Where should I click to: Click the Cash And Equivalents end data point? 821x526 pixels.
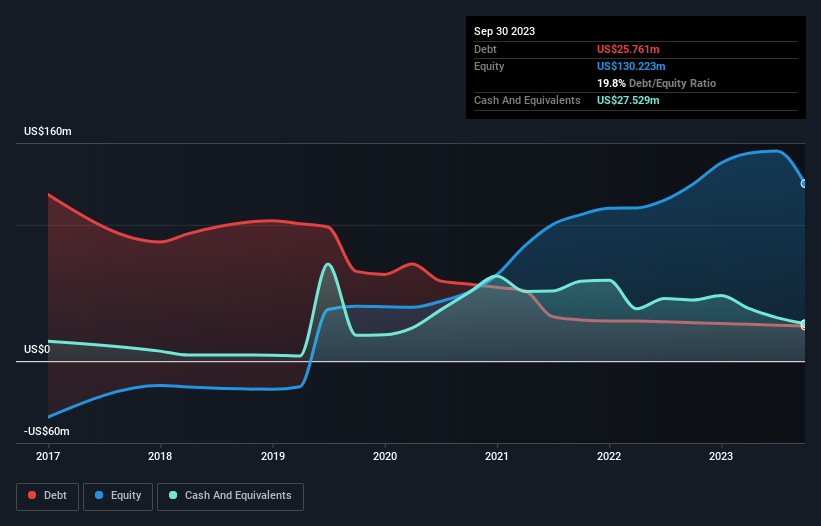pyautogui.click(x=804, y=323)
